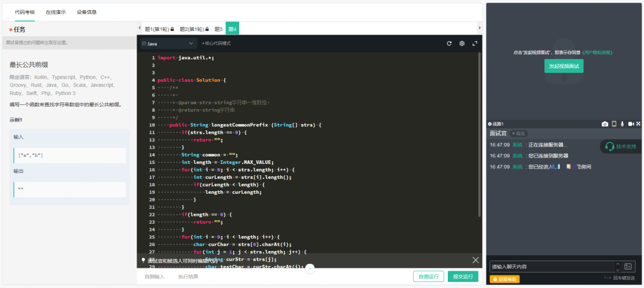Open the 线路1 line settings gear

tap(490, 124)
